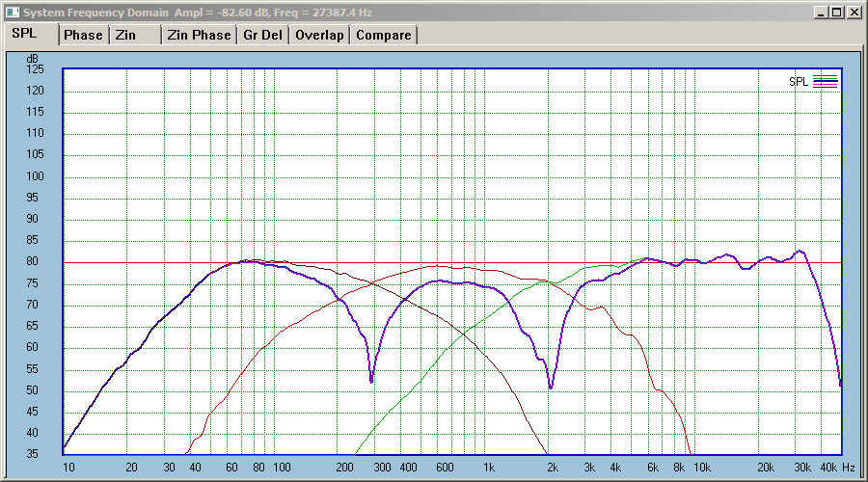Image resolution: width=868 pixels, height=482 pixels.
Task: Click the dB unit label above axis
Action: pyautogui.click(x=32, y=59)
